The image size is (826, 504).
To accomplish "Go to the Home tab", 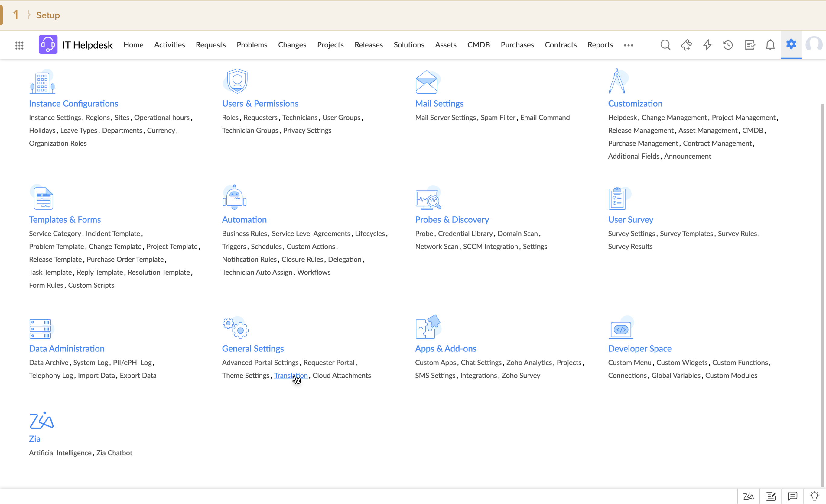I will click(133, 45).
